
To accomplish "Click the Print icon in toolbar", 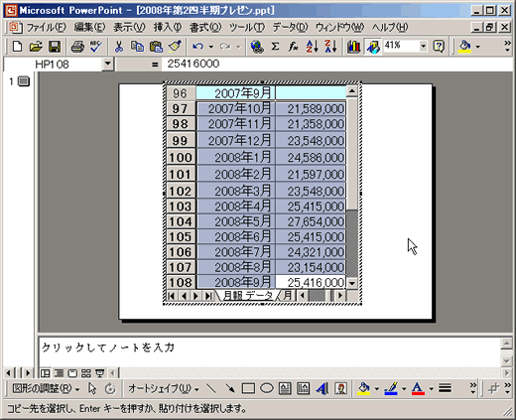I will (77, 47).
